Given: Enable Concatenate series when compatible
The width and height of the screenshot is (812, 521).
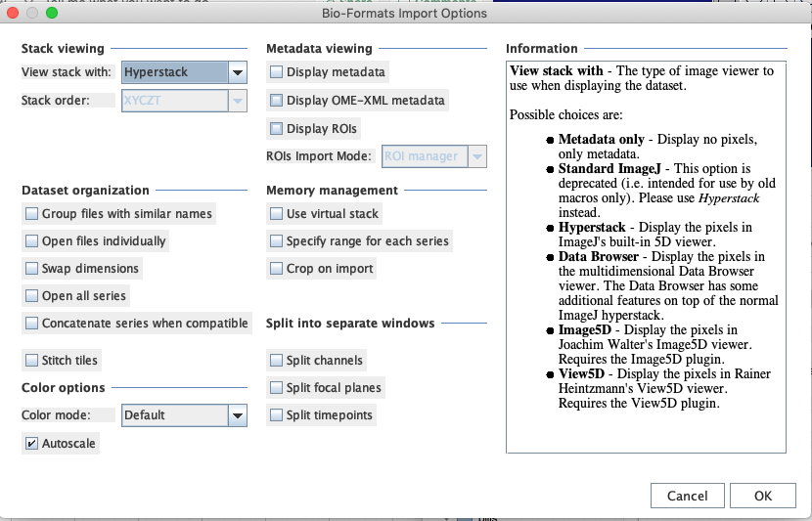Looking at the screenshot, I should point(32,323).
